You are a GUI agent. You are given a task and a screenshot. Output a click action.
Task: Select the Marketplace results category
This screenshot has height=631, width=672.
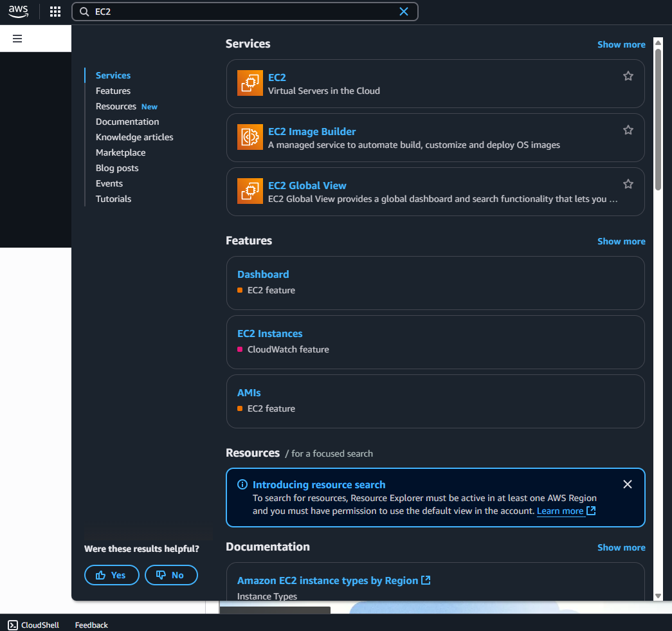coord(120,152)
